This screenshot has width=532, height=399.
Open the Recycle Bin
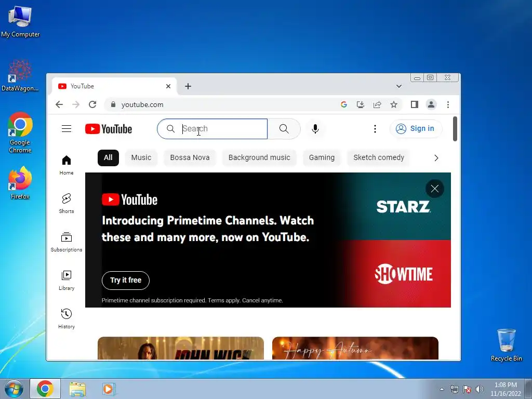pyautogui.click(x=506, y=345)
